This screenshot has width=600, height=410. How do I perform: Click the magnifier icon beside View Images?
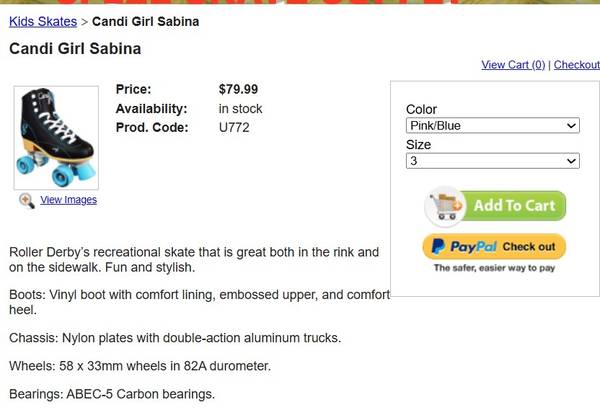[27, 200]
